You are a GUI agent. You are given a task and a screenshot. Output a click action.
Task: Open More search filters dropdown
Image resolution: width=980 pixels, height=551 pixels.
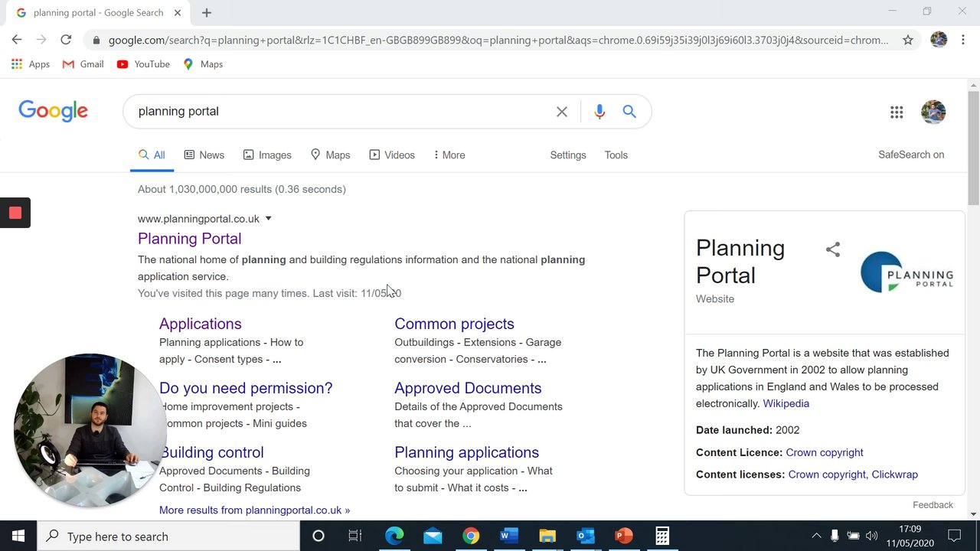(449, 155)
